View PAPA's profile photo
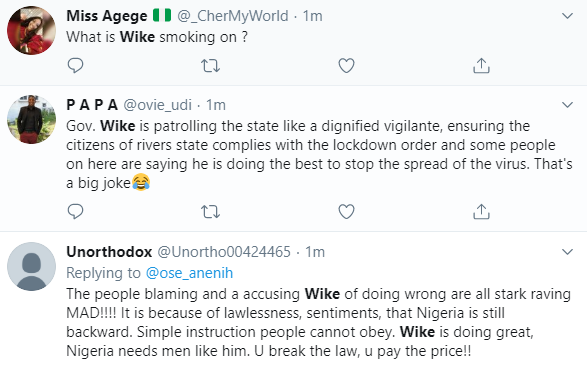 tap(31, 119)
